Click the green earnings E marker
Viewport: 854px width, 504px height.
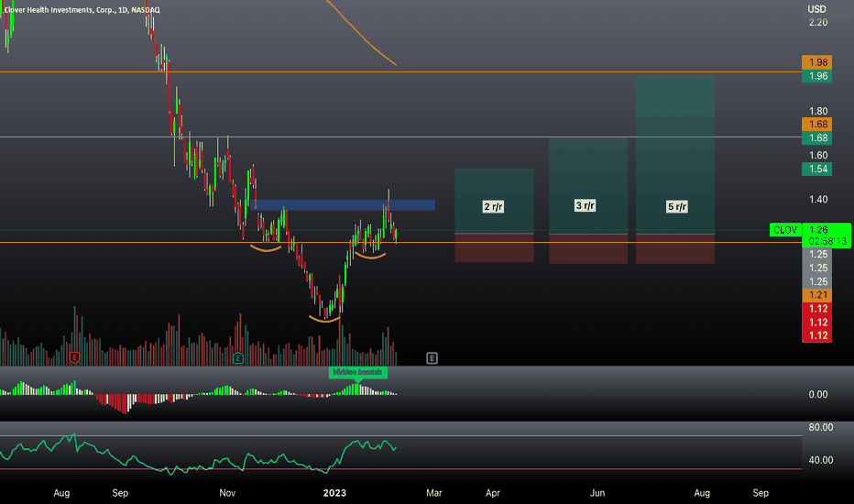[x=237, y=358]
